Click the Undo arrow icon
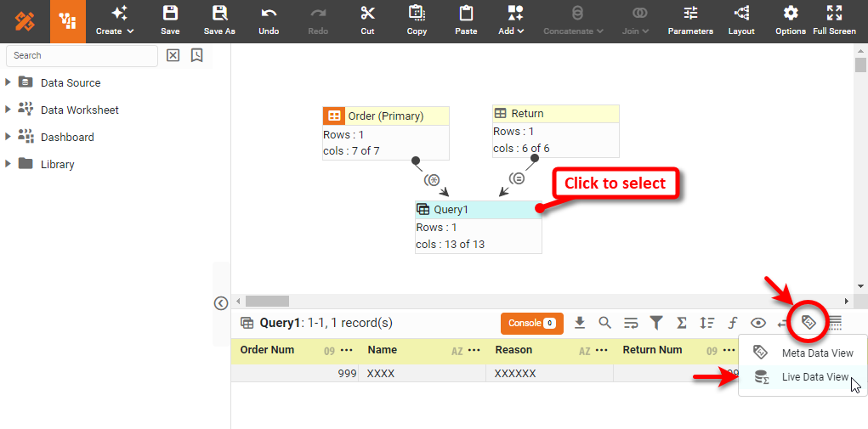This screenshot has height=429, width=868. 269,20
